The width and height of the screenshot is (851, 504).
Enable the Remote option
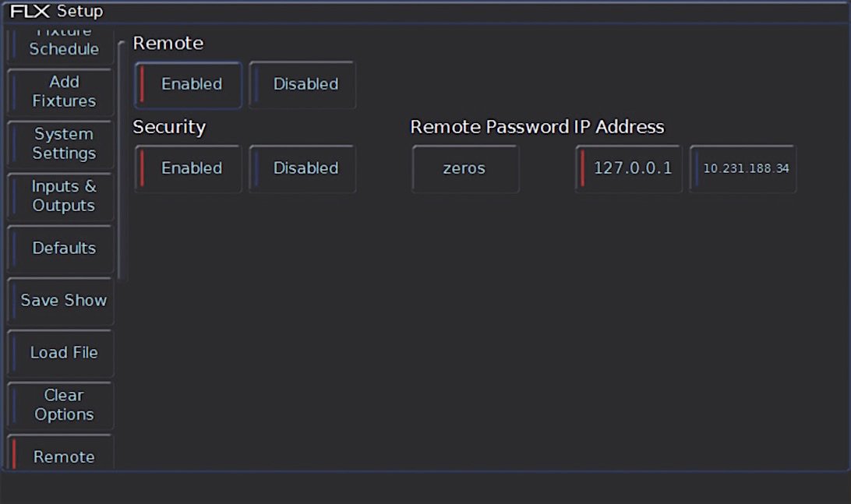pos(188,85)
